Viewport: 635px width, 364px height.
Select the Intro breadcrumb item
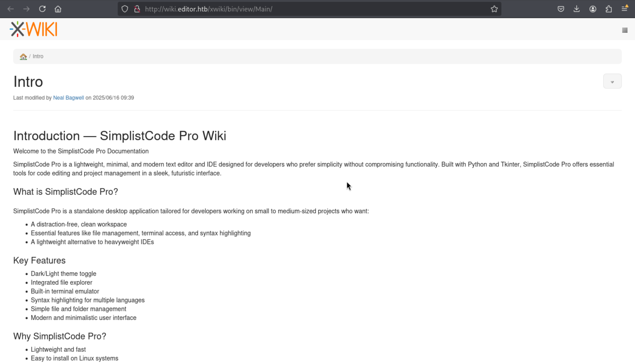point(38,56)
